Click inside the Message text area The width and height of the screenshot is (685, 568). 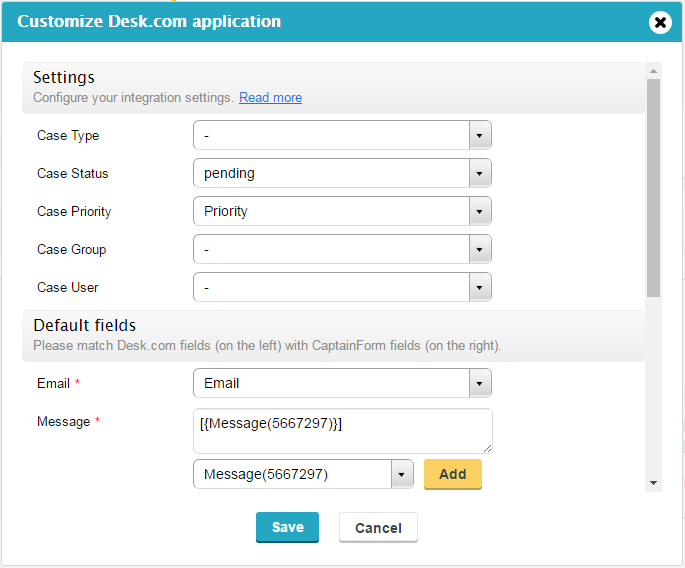343,431
